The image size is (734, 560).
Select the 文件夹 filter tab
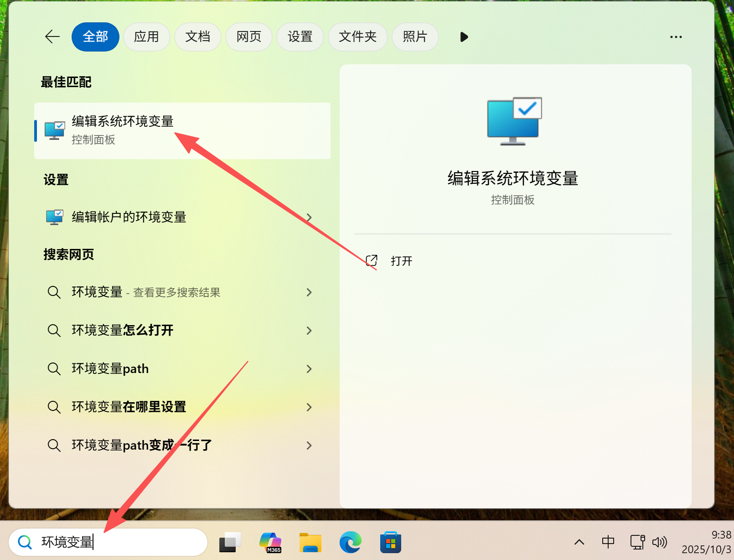pos(357,36)
